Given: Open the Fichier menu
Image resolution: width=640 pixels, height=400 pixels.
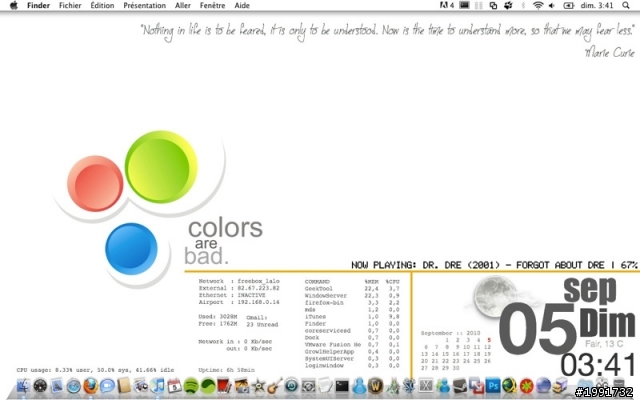Looking at the screenshot, I should tap(70, 5).
